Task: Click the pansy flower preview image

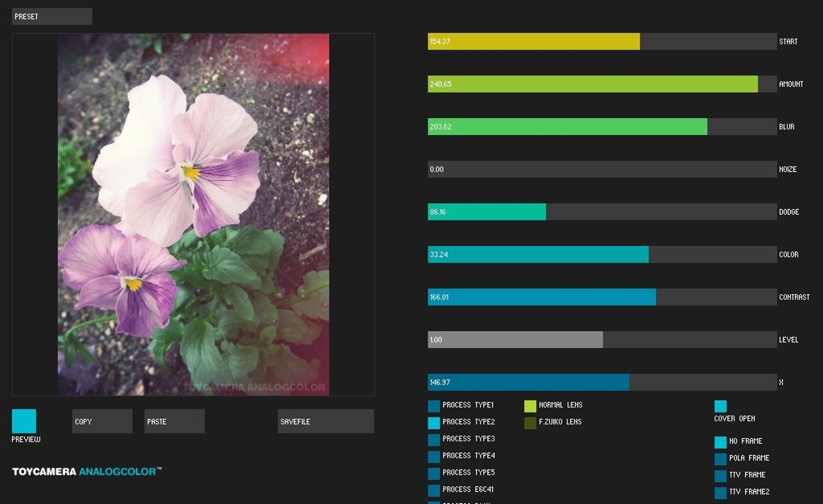Action: click(x=194, y=214)
